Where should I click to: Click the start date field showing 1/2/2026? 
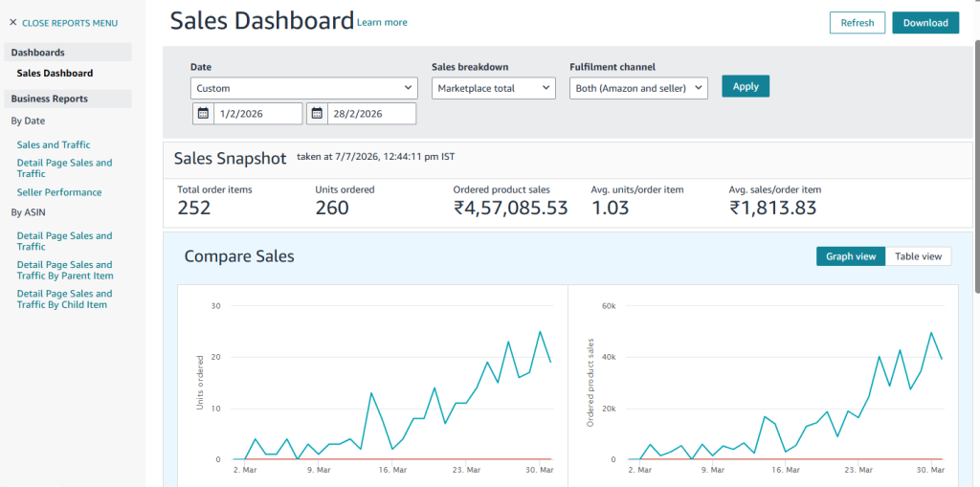(x=258, y=113)
